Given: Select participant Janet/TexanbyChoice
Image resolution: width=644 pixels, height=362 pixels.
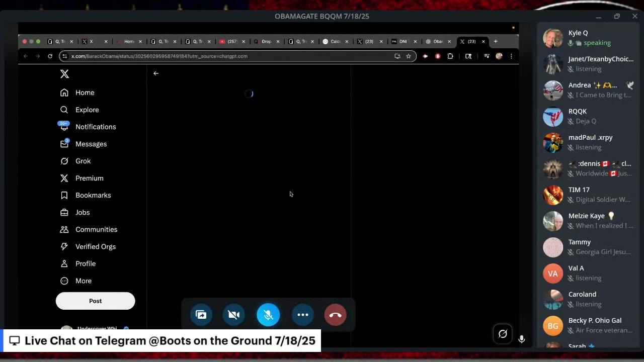Looking at the screenshot, I should 589,64.
